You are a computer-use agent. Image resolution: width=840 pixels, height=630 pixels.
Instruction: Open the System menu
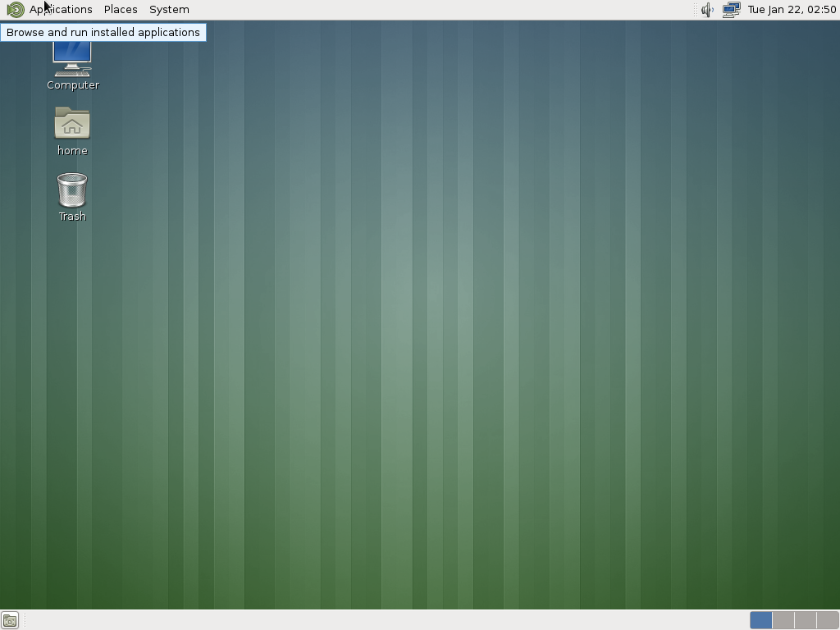(x=168, y=9)
